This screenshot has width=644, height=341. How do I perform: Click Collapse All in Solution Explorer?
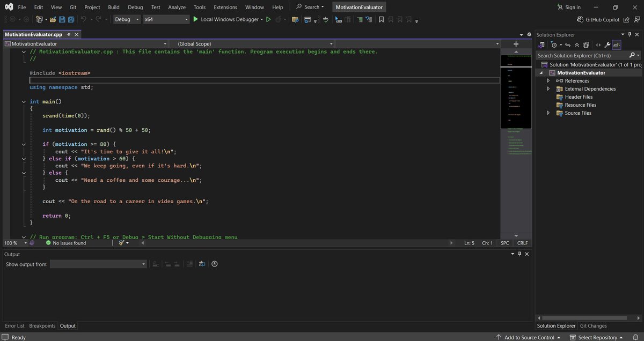(577, 45)
